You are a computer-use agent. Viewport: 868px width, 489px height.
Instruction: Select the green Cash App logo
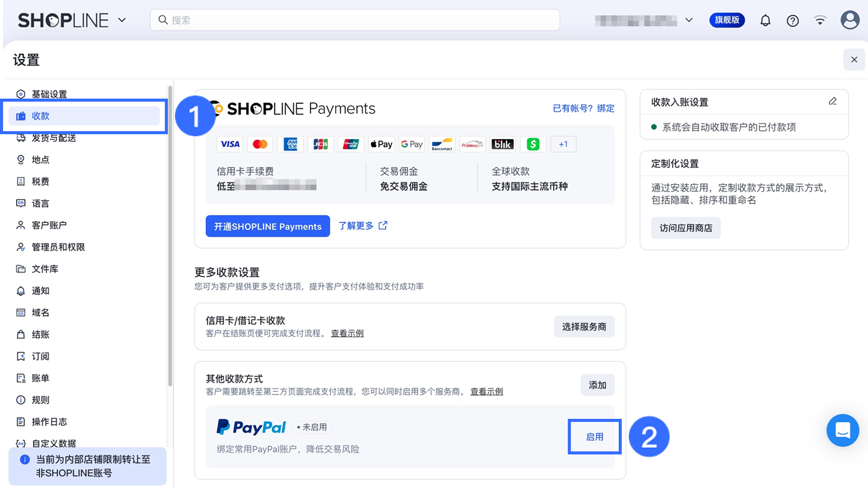coord(533,144)
